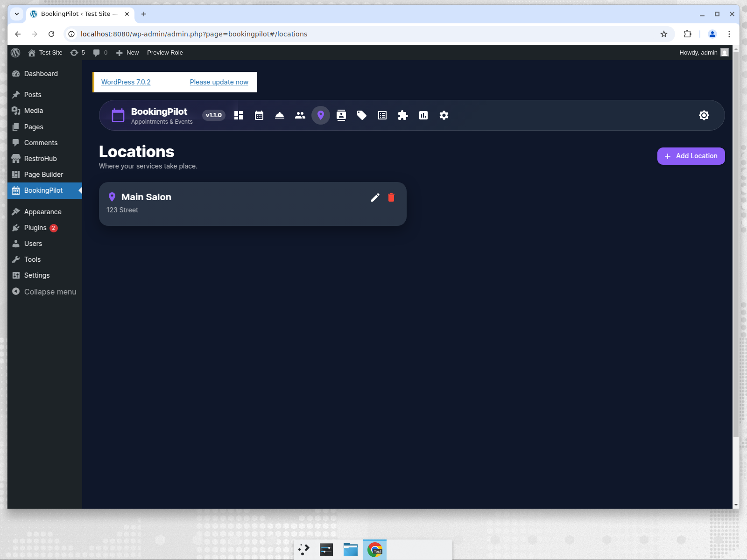The height and width of the screenshot is (560, 747).
Task: Open the calendar icon in BookingPilot toolbar
Action: pyautogui.click(x=259, y=115)
